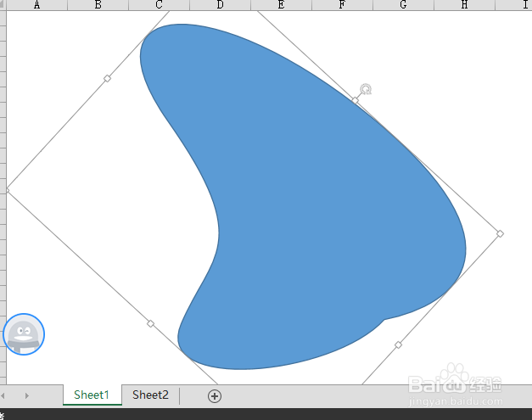Select column D header
Viewport: 532px width, 420px height.
tap(220, 5)
